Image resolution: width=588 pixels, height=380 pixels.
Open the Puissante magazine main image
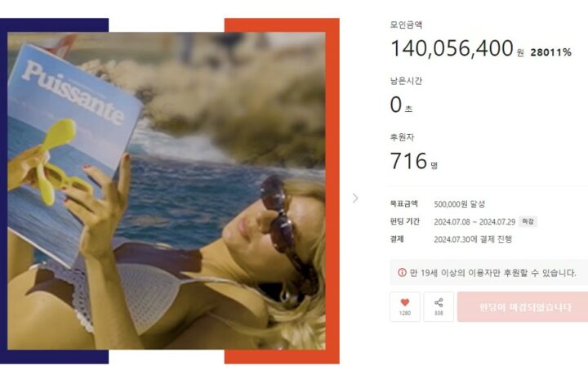pos(166,191)
